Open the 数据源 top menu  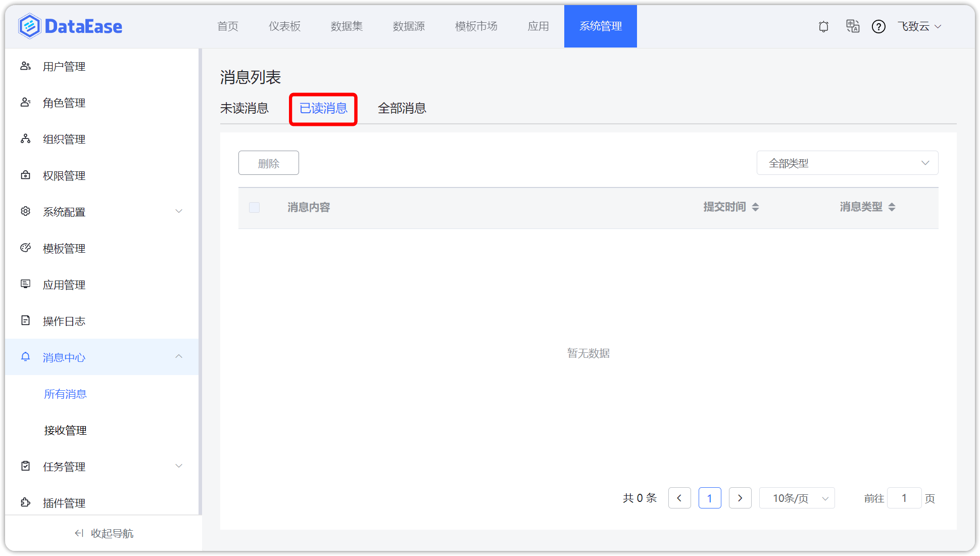point(409,26)
